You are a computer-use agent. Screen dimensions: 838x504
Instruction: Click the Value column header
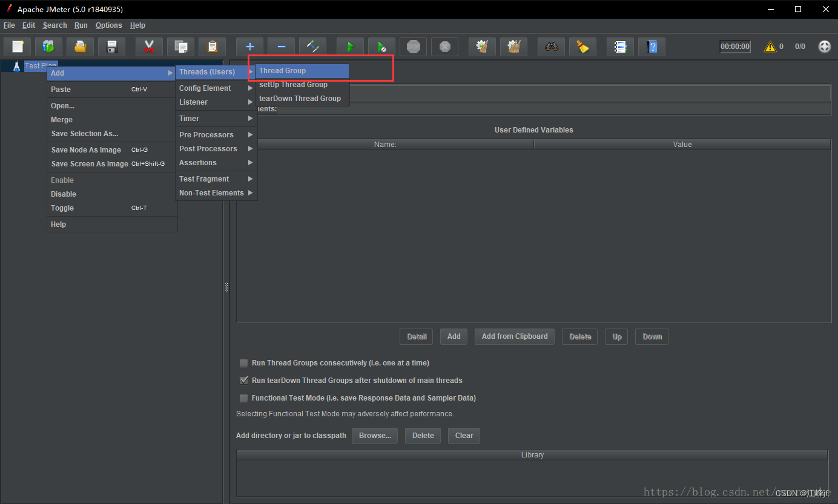point(682,145)
